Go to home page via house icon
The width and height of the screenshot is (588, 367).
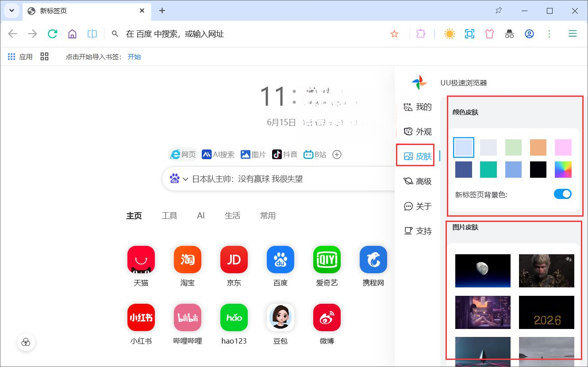pos(72,34)
